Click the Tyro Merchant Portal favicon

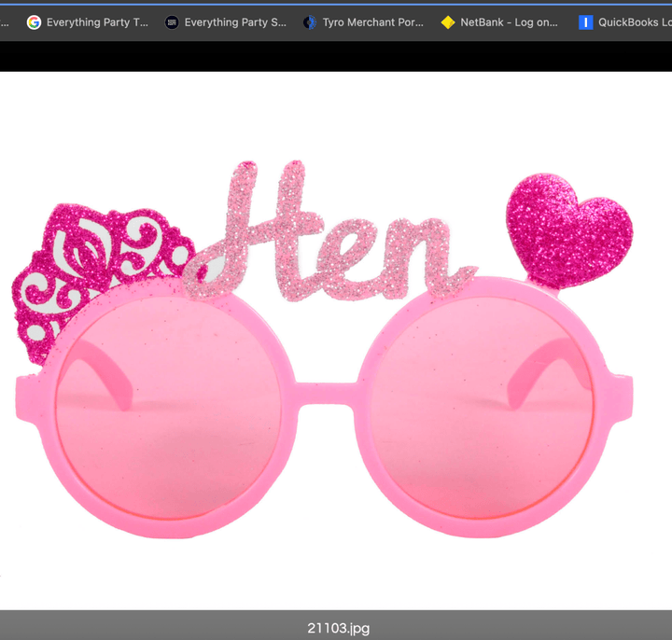(x=310, y=22)
